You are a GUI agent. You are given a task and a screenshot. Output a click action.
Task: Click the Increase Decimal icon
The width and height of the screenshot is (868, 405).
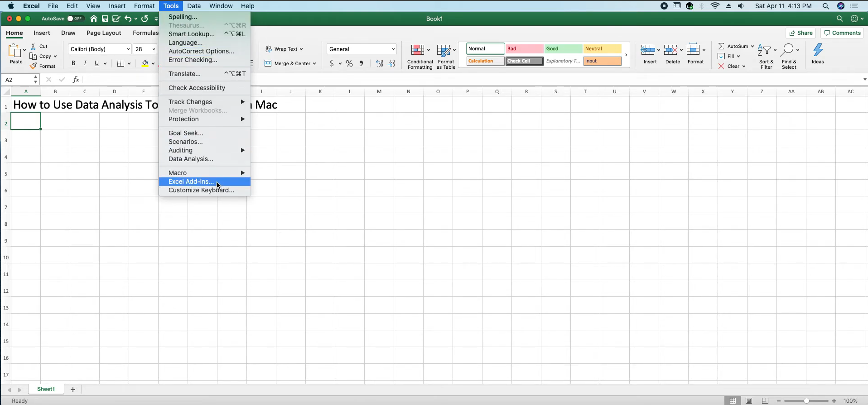pyautogui.click(x=380, y=63)
